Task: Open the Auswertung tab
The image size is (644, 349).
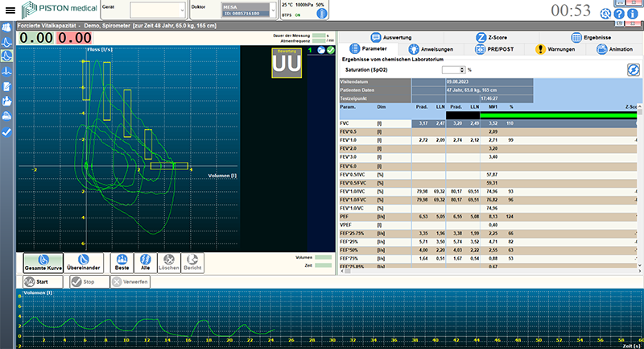Action: point(391,37)
